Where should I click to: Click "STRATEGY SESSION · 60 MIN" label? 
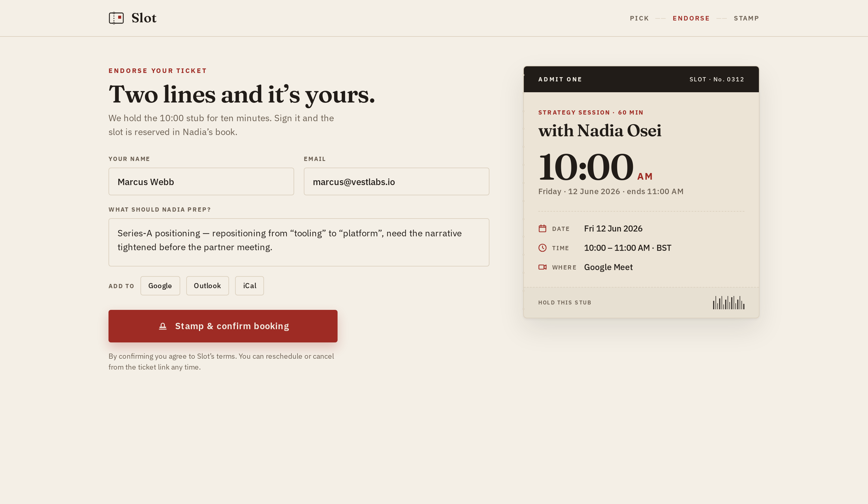pyautogui.click(x=591, y=112)
